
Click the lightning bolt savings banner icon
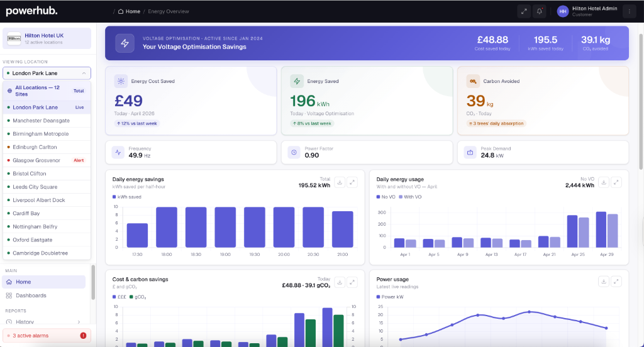(x=125, y=43)
